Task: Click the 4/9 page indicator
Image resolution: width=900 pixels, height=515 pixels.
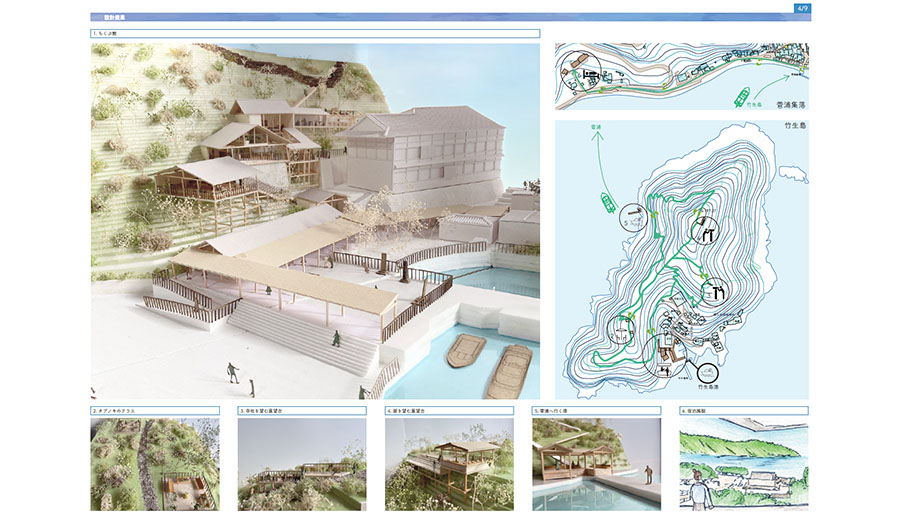Action: 803,8
